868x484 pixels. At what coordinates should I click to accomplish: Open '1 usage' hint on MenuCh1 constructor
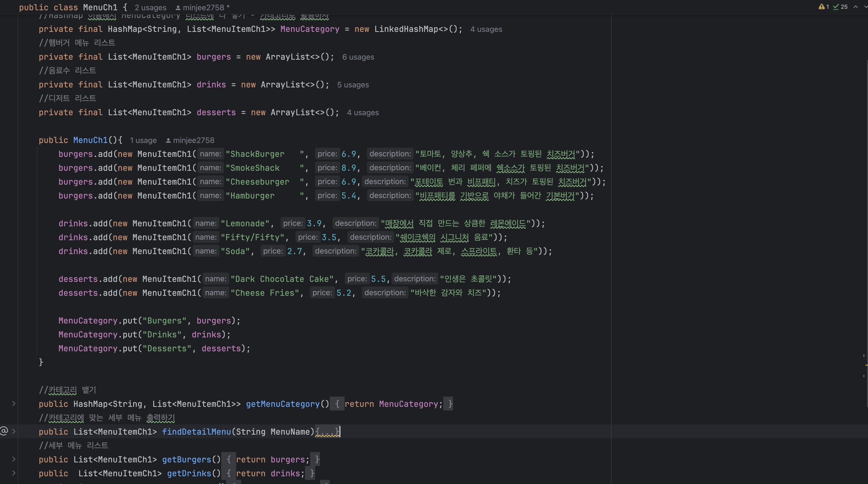pos(143,140)
